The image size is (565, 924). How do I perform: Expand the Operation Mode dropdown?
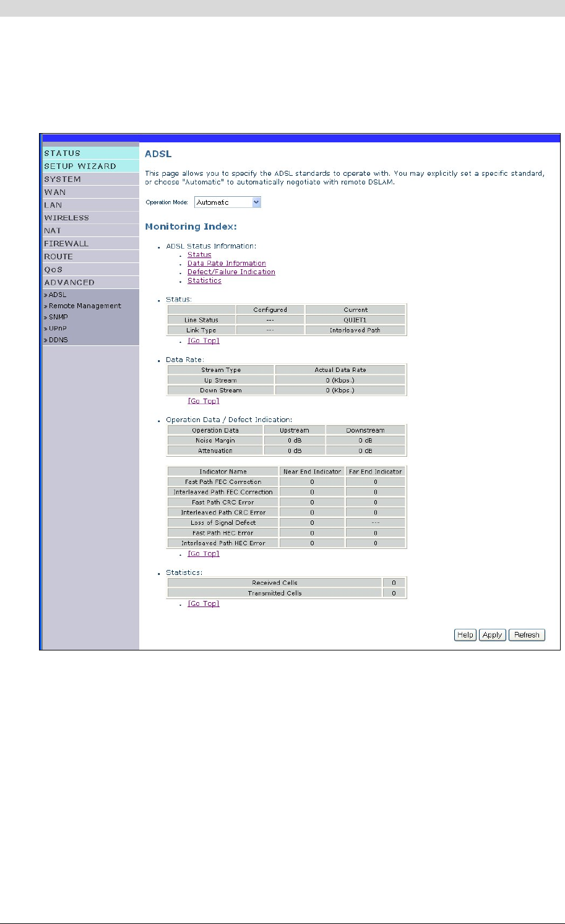pyautogui.click(x=228, y=202)
